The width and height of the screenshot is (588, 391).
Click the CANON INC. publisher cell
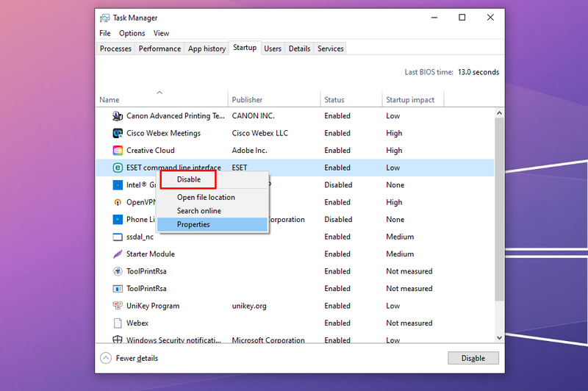[x=253, y=116]
